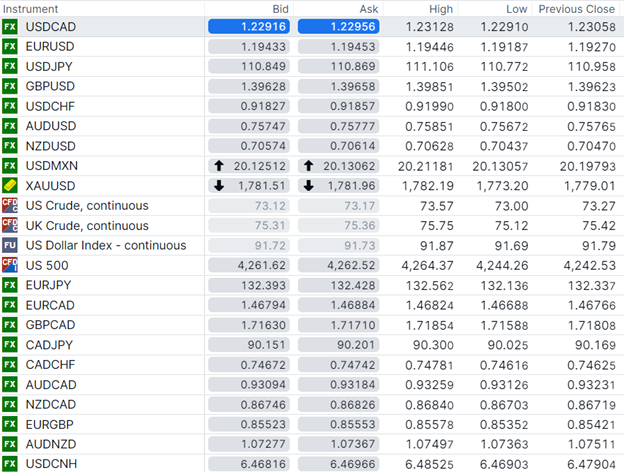The width and height of the screenshot is (624, 472).
Task: Click the FU icon for US Dollar Index
Action: tap(10, 245)
